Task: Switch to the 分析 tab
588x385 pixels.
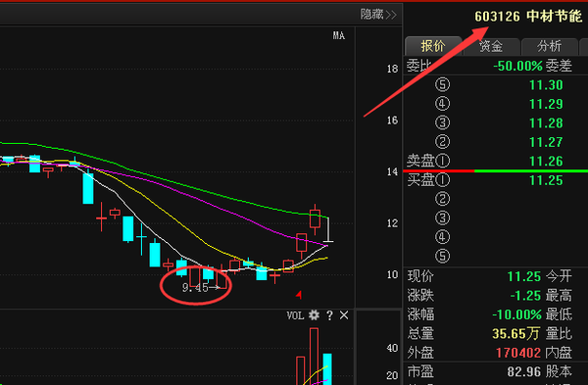Action: coord(549,46)
